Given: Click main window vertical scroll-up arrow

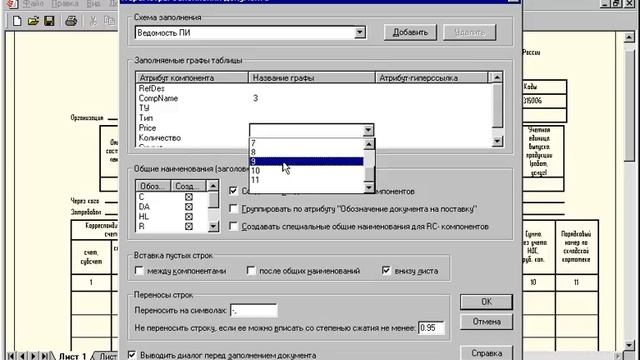Looking at the screenshot, I should point(629,37).
